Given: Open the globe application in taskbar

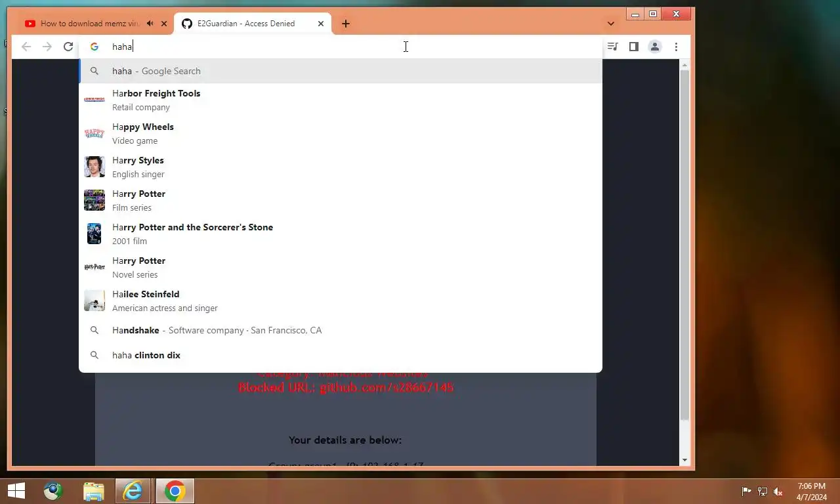Looking at the screenshot, I should coord(53,491).
